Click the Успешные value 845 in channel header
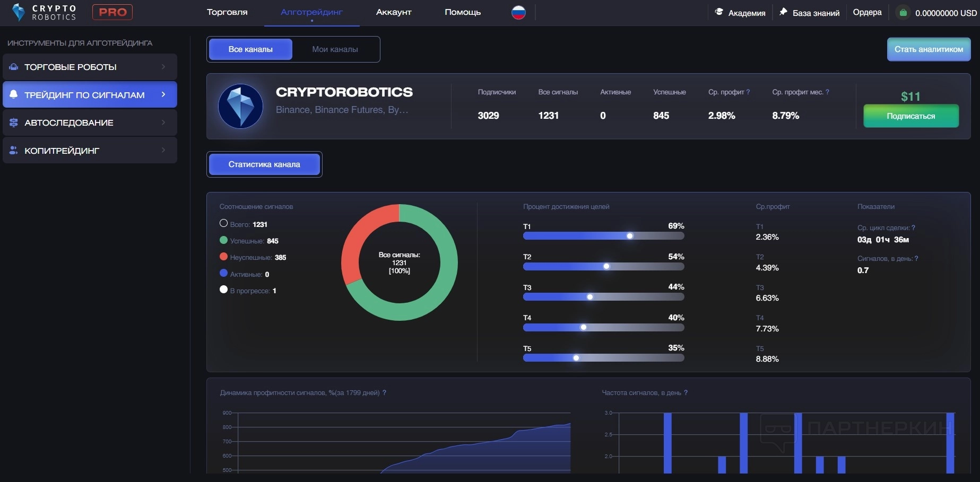The width and height of the screenshot is (980, 482). point(661,116)
